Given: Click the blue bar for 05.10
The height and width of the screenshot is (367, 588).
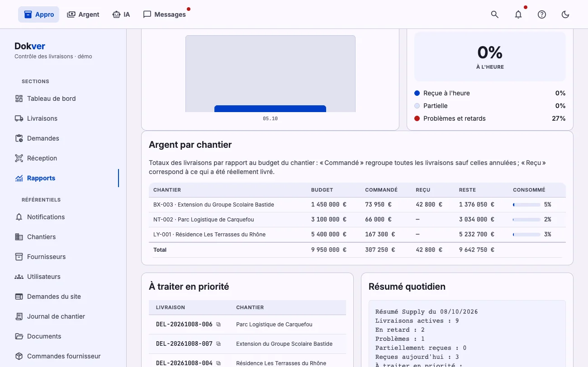Looking at the screenshot, I should pyautogui.click(x=270, y=109).
